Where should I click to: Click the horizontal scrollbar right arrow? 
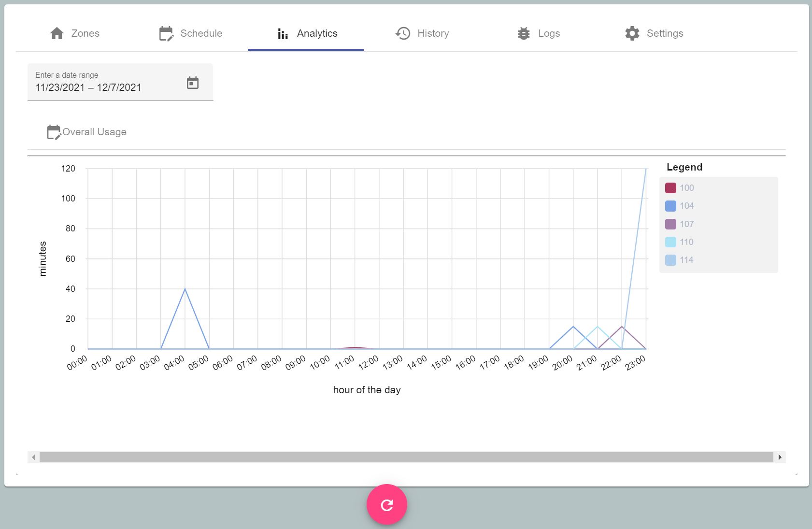(780, 457)
